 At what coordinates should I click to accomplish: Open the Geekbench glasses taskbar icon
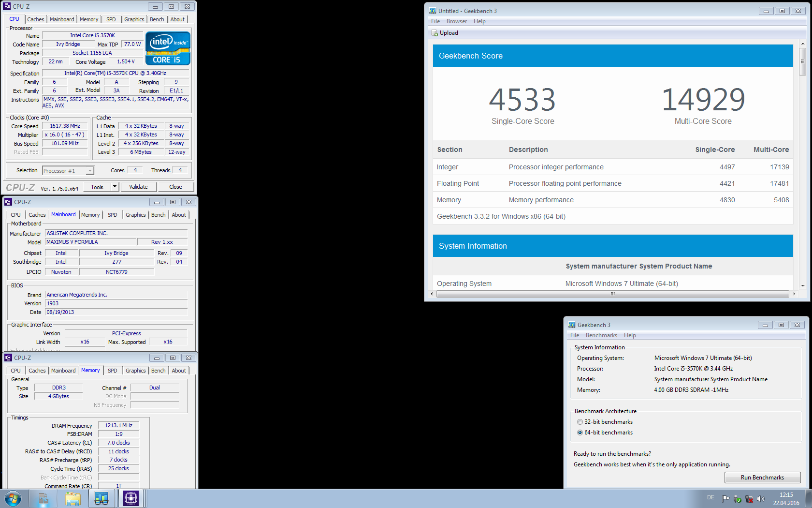coord(101,498)
